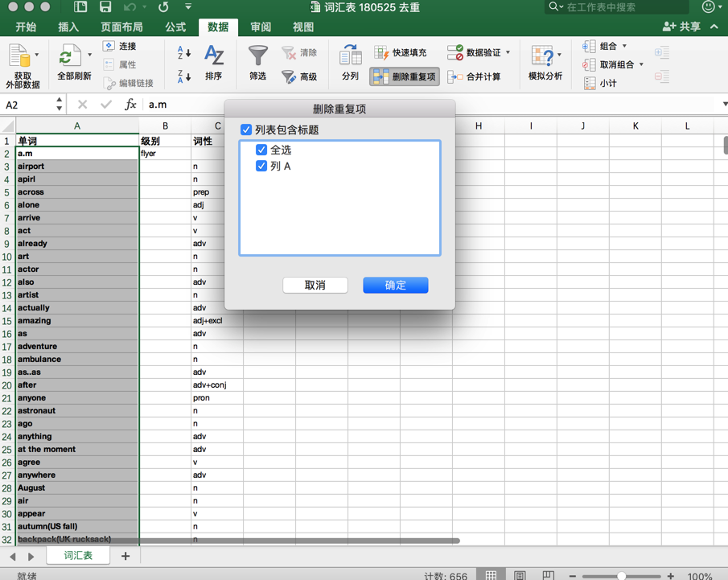Click the Text to Columns icon
Image resolution: width=728 pixels, height=580 pixels.
pyautogui.click(x=350, y=56)
